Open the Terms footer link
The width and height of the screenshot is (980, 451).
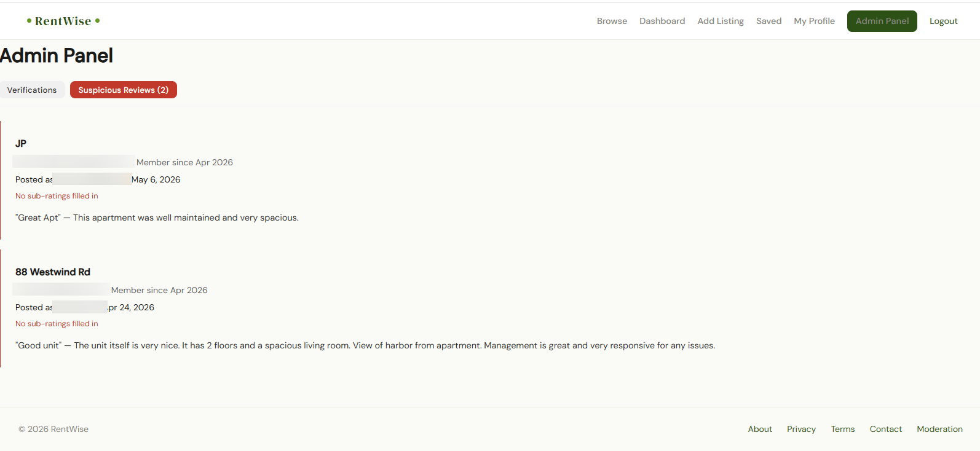(x=843, y=429)
